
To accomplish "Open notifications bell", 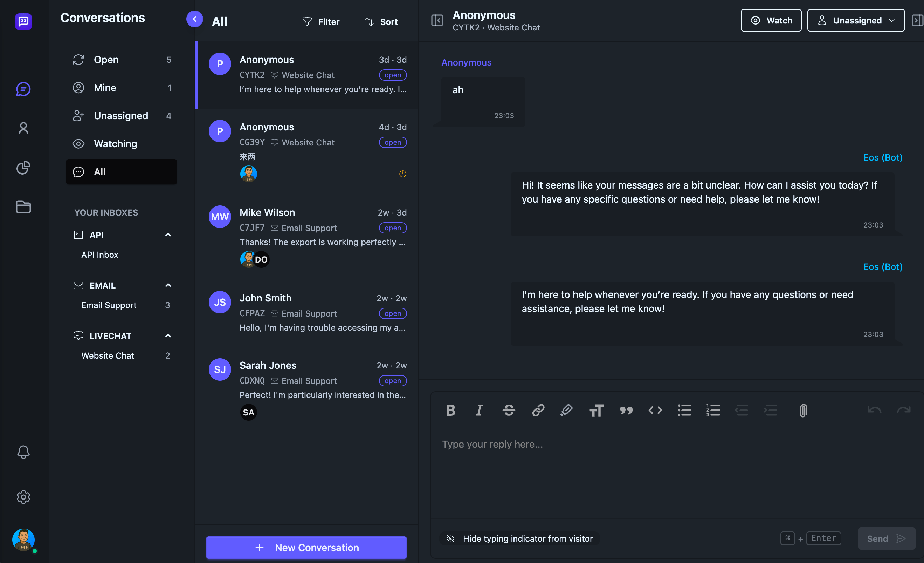I will 23,452.
